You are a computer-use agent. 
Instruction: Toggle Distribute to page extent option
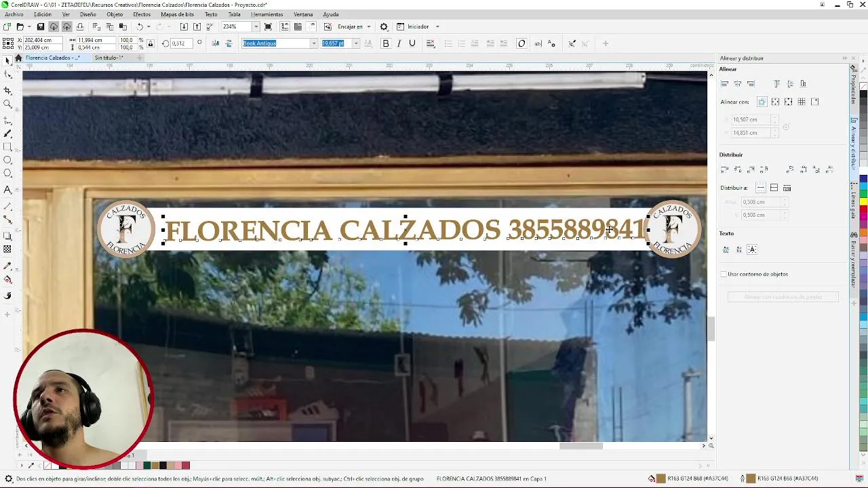pyautogui.click(x=774, y=188)
